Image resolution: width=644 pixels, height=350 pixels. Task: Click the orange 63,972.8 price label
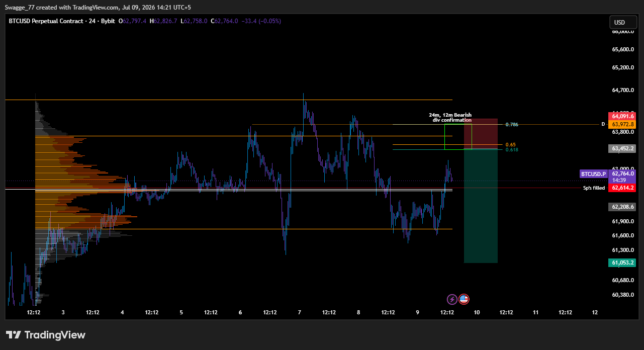tap(622, 124)
